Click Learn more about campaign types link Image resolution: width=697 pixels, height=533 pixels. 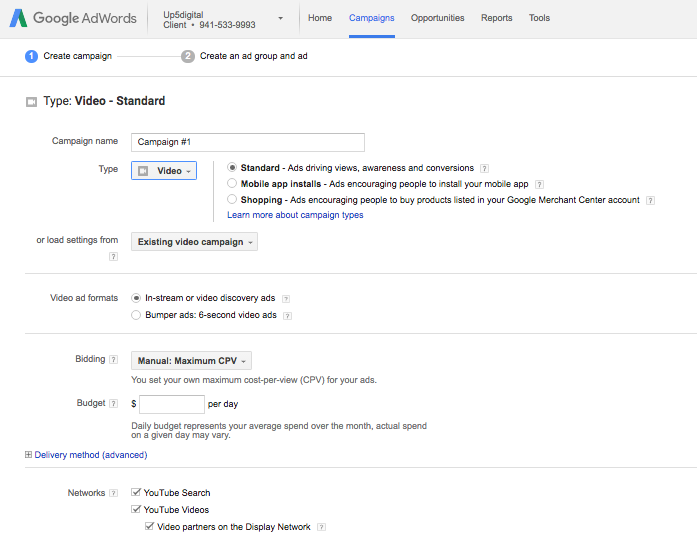pyautogui.click(x=295, y=215)
